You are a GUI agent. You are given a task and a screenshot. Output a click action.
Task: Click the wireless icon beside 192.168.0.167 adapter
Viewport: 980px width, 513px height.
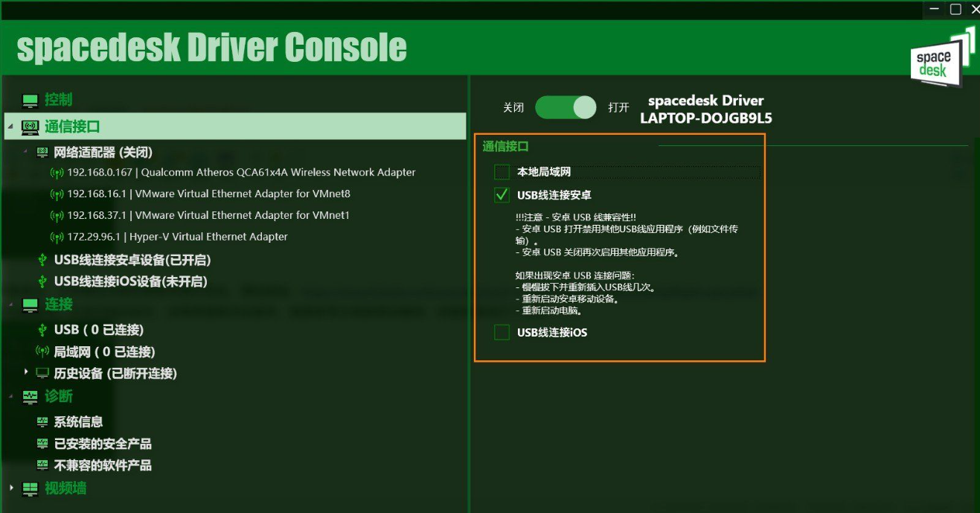[x=57, y=173]
